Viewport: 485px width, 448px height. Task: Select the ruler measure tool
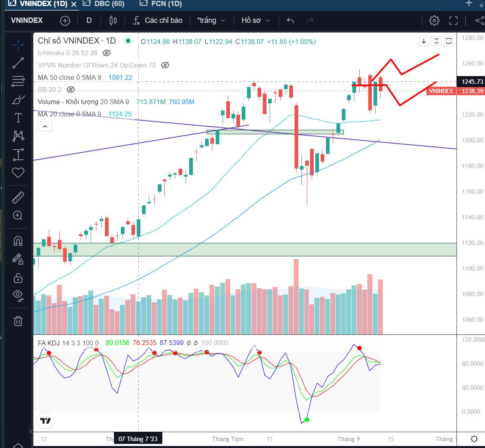click(x=18, y=197)
